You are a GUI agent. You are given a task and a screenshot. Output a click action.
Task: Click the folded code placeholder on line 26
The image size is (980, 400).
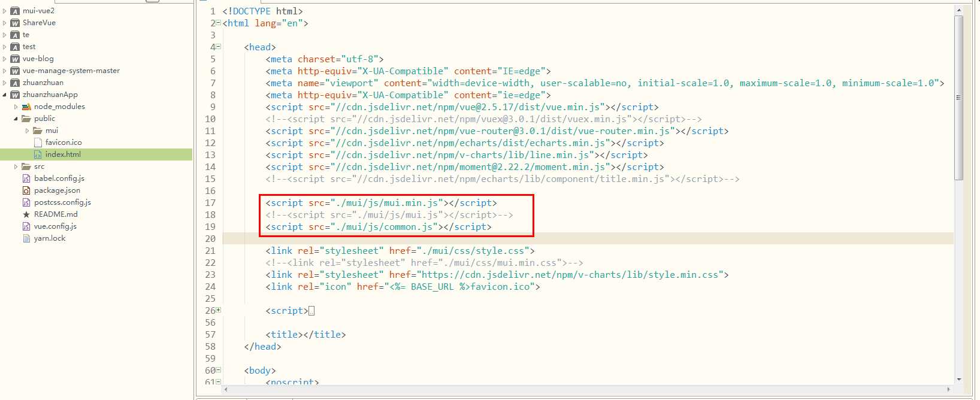click(311, 311)
